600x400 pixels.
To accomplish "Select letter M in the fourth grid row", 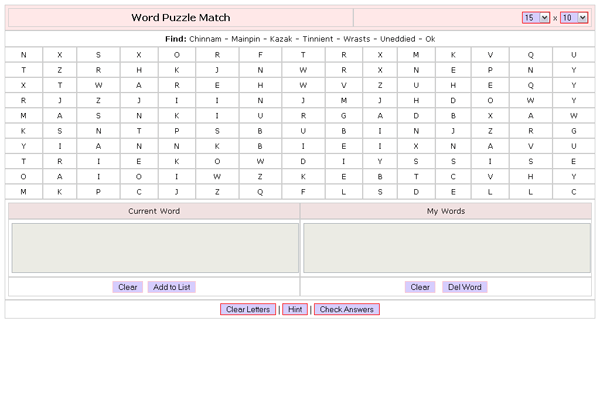I will click(x=343, y=100).
